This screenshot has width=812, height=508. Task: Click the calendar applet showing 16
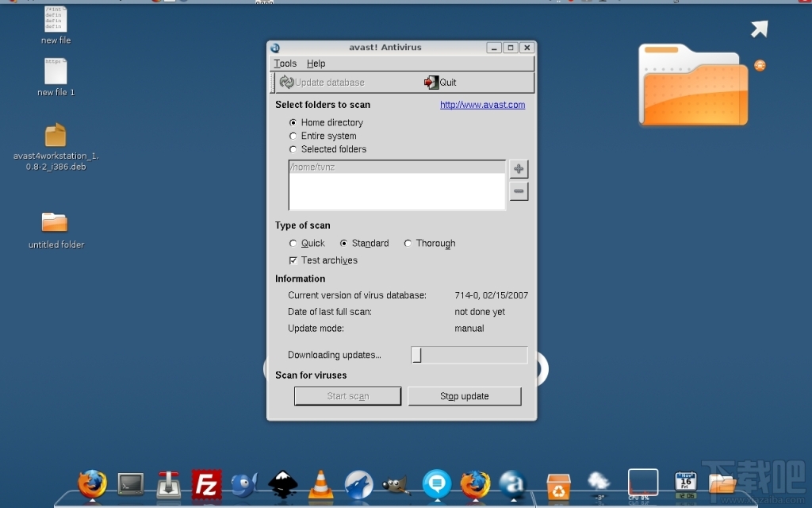tap(686, 484)
